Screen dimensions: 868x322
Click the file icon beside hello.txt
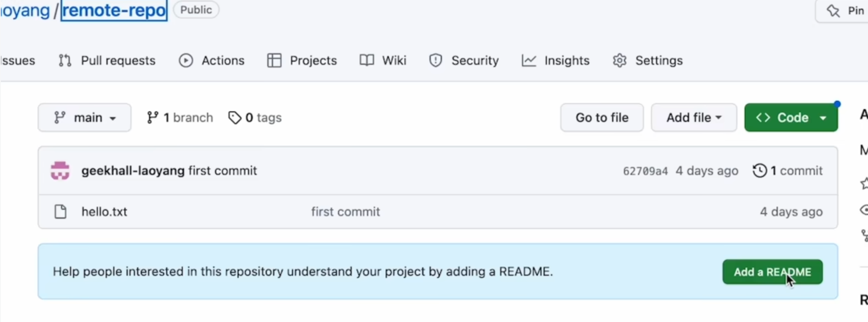pos(61,211)
